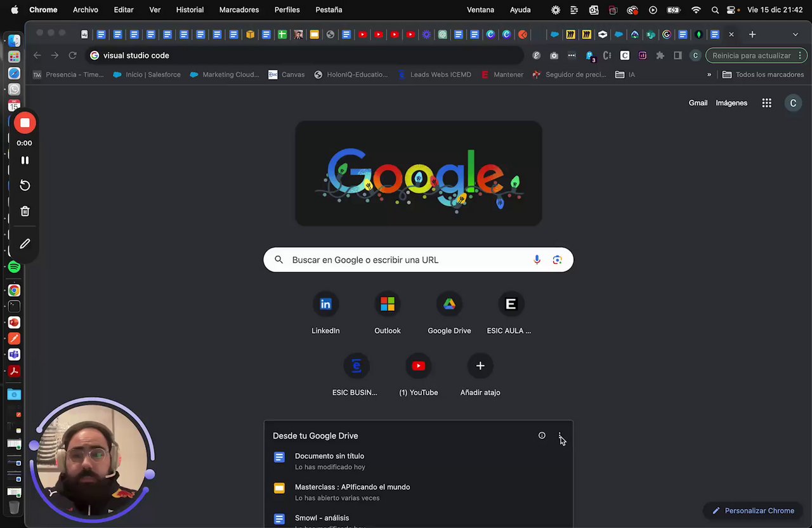Pause the screen recording

click(25, 161)
